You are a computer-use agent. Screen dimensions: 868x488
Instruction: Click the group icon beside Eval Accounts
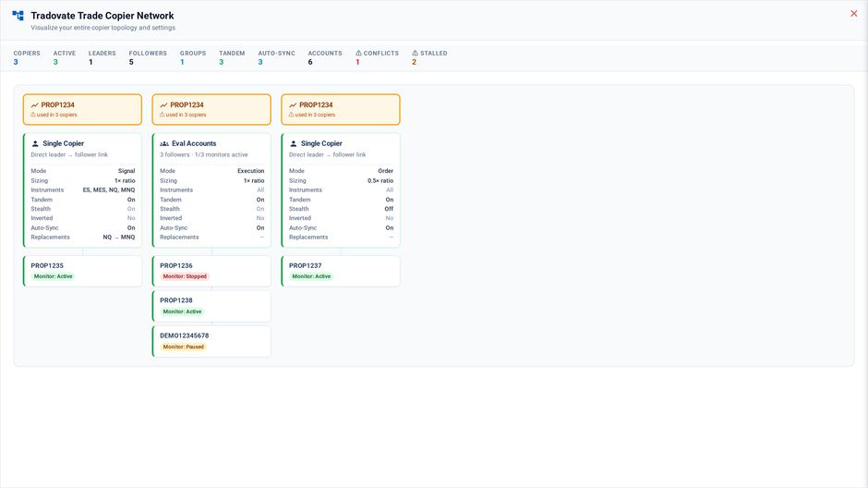point(164,143)
